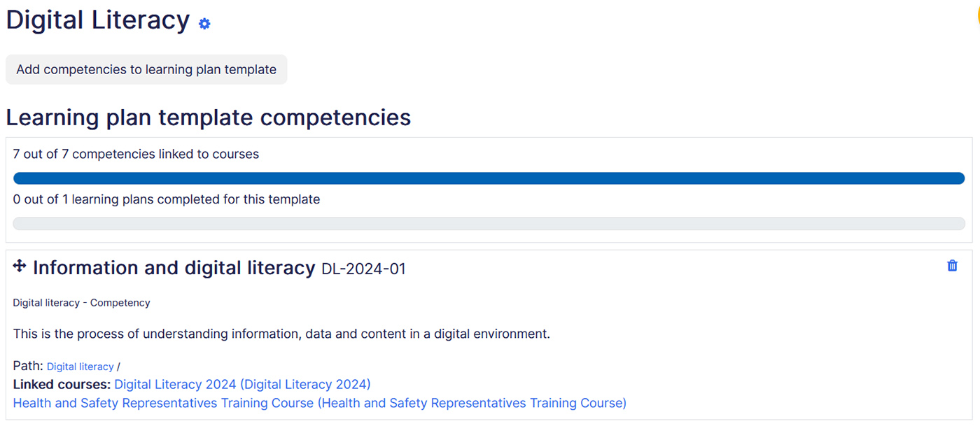Click the partial yellow icon at top-right edge
The height and width of the screenshot is (426, 980).
pos(976,18)
